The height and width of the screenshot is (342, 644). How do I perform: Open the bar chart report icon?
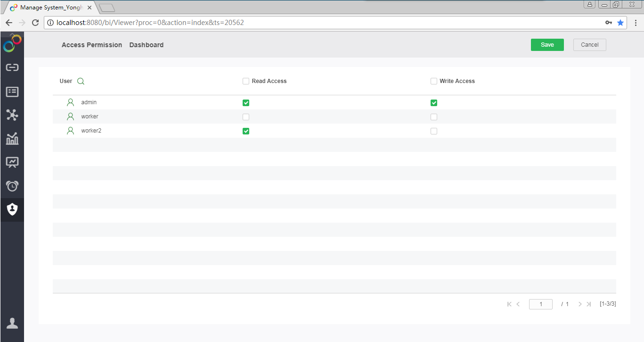coord(12,139)
